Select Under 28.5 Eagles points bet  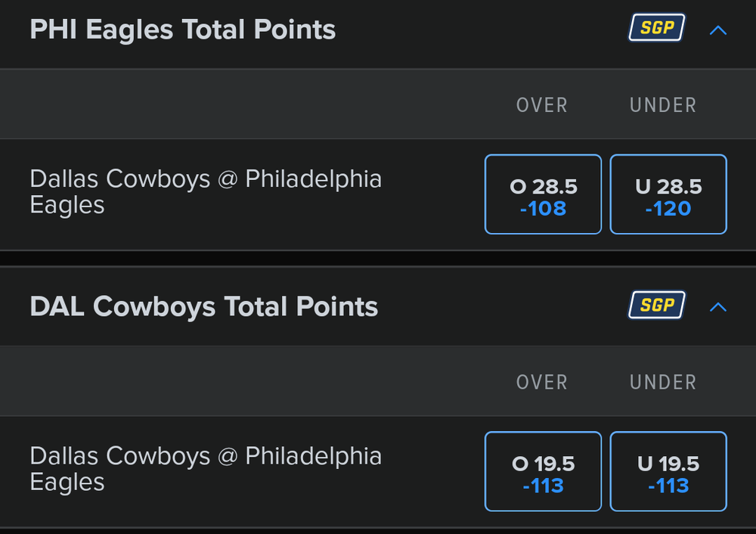coord(668,194)
